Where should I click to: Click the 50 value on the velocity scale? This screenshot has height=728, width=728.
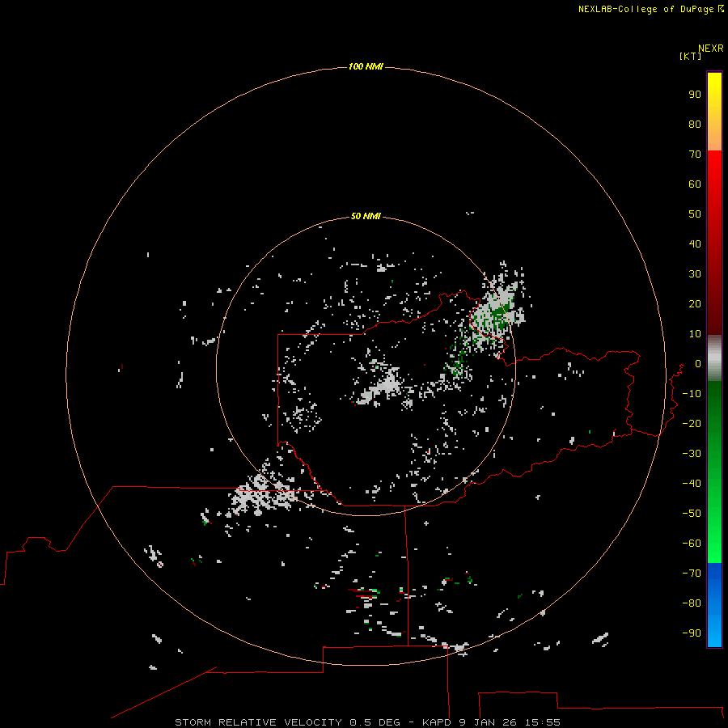695,214
